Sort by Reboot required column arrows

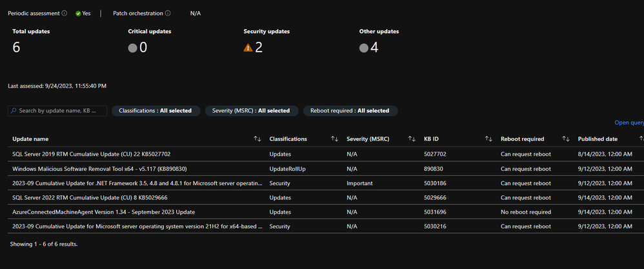coord(565,139)
